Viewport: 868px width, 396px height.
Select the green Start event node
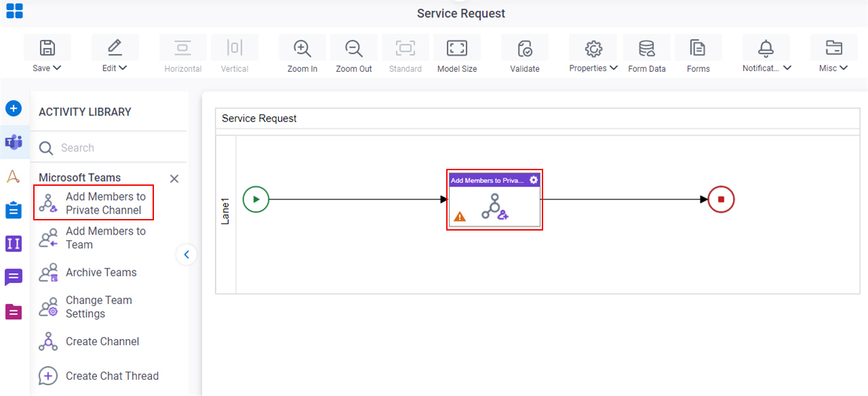[x=256, y=199]
